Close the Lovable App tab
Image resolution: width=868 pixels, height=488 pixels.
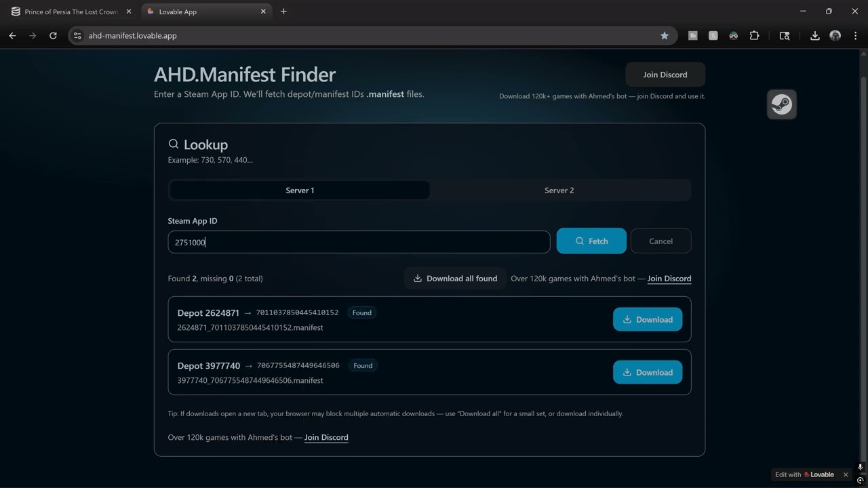click(263, 12)
